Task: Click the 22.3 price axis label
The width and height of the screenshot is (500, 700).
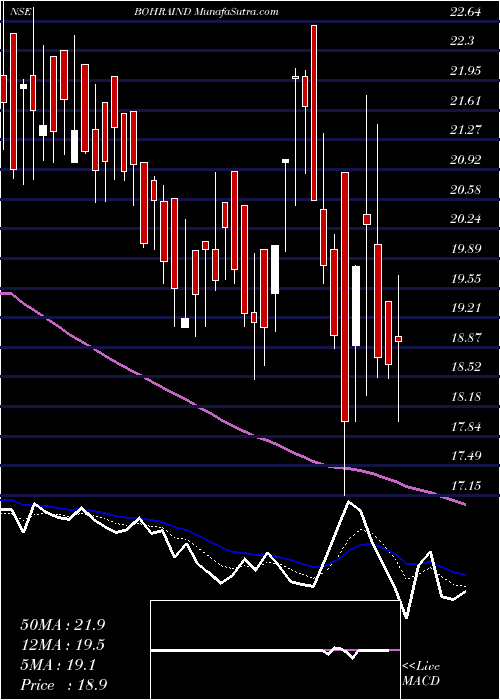Action: tap(461, 41)
